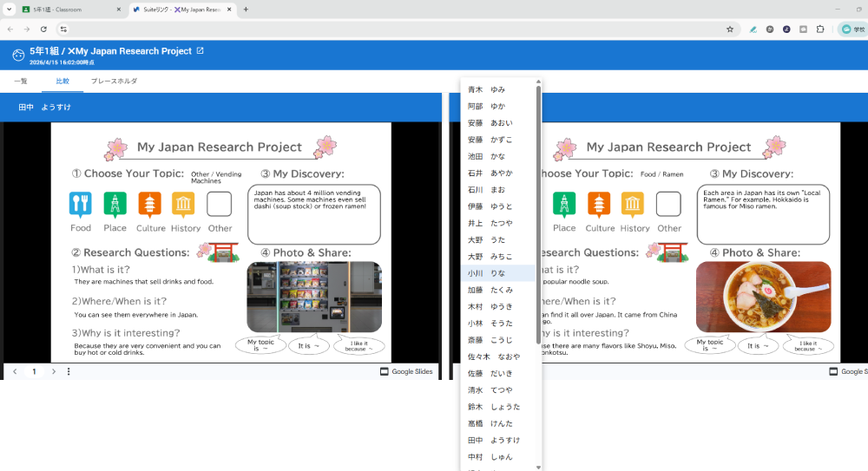Reload the current page
The image size is (868, 471).
coord(43,29)
